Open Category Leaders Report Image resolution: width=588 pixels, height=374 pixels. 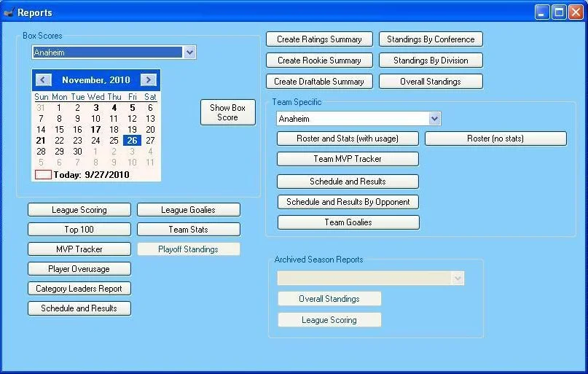coord(79,289)
